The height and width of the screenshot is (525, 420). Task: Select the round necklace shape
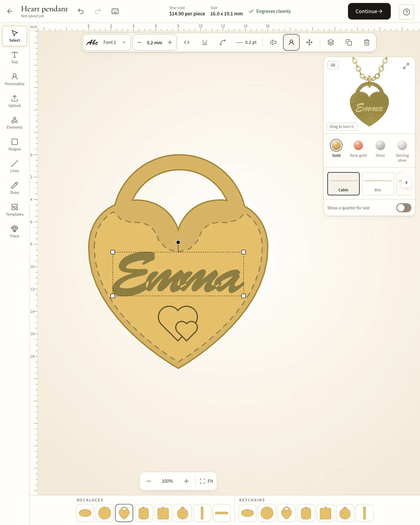(105, 513)
